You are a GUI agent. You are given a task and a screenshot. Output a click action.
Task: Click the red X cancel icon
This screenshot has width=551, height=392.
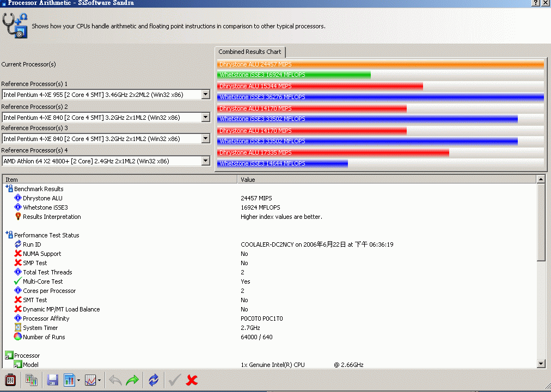pos(192,380)
